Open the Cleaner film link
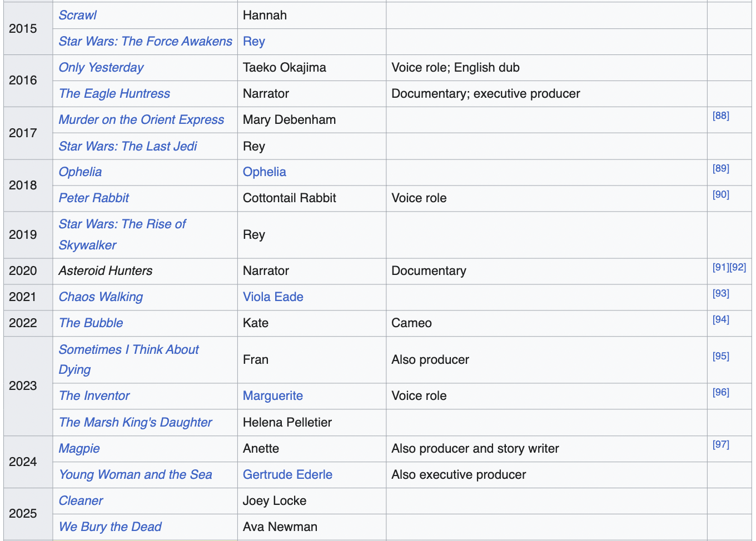Image resolution: width=756 pixels, height=541 pixels. tap(81, 501)
